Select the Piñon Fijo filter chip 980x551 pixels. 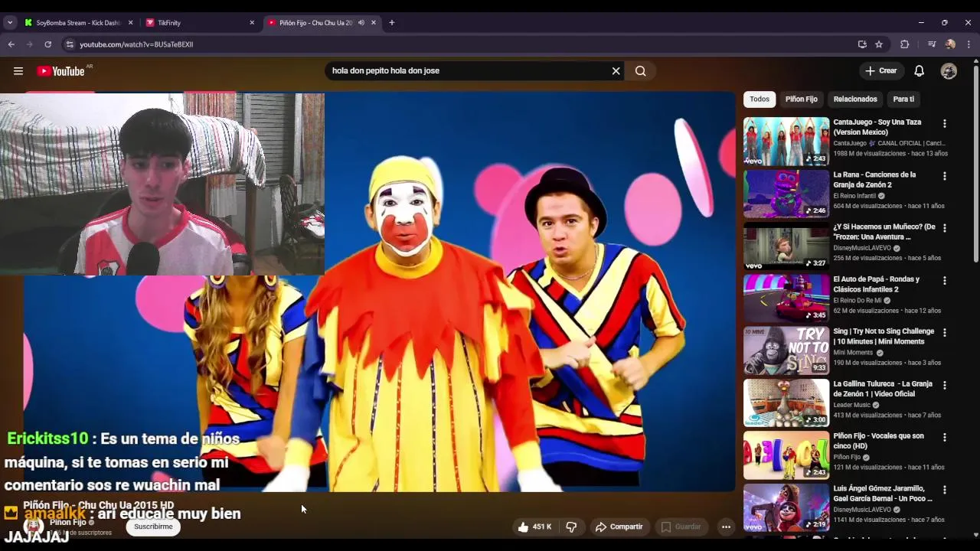[x=802, y=99]
